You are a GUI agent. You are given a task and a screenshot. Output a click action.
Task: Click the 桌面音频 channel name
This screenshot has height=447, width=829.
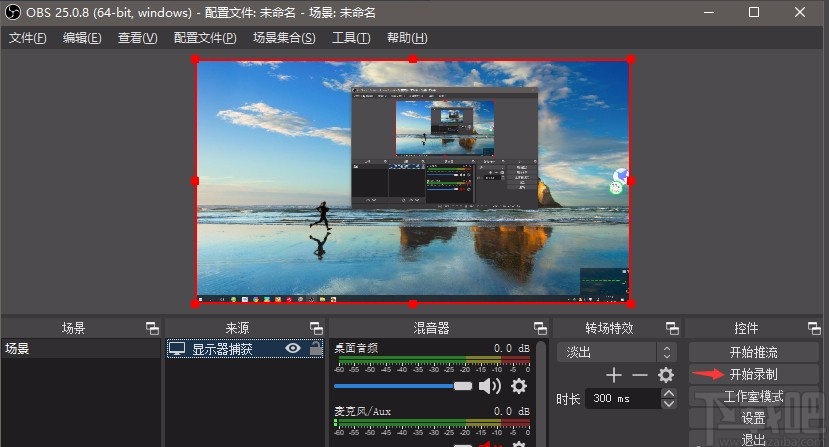coord(356,348)
